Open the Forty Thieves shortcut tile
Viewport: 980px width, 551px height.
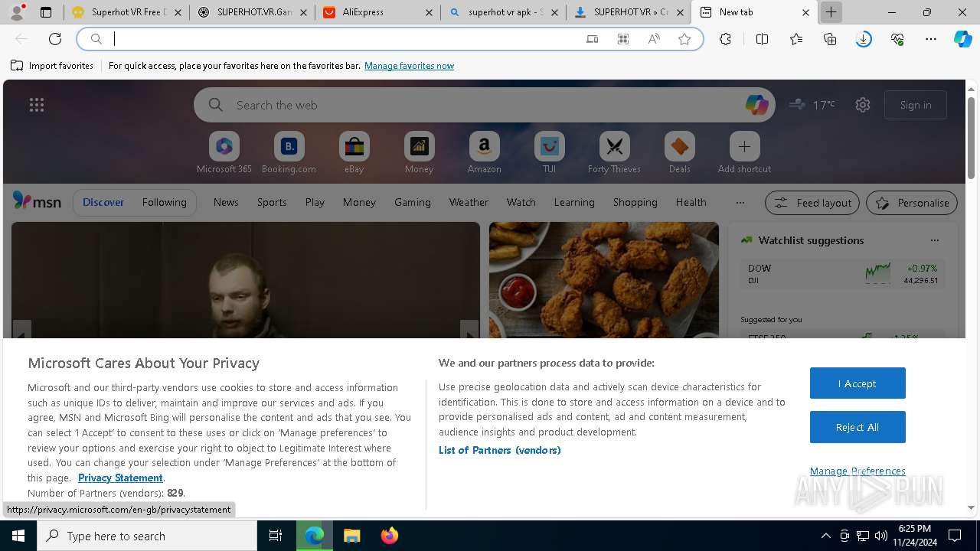(x=614, y=153)
